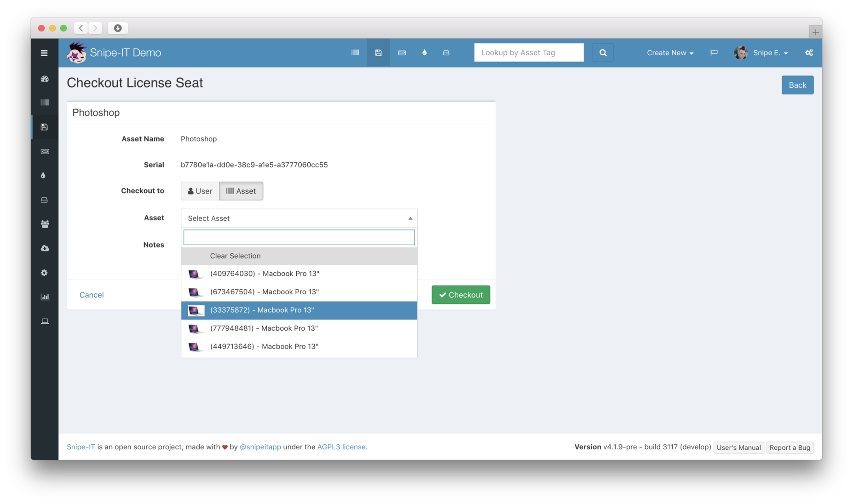Viewport: 853px width, 504px height.
Task: Focus the asset dropdown search box
Action: [x=299, y=237]
